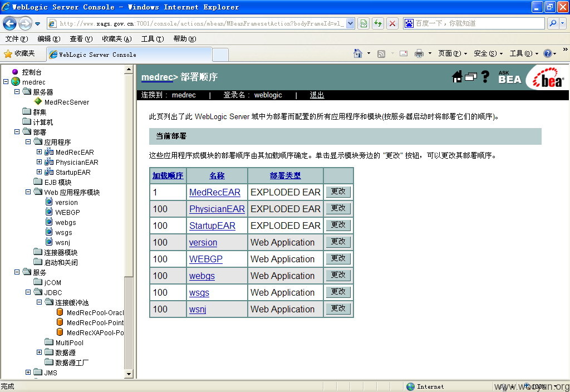Select the WebLogic Server Console tab
570x392 pixels.
coord(129,55)
